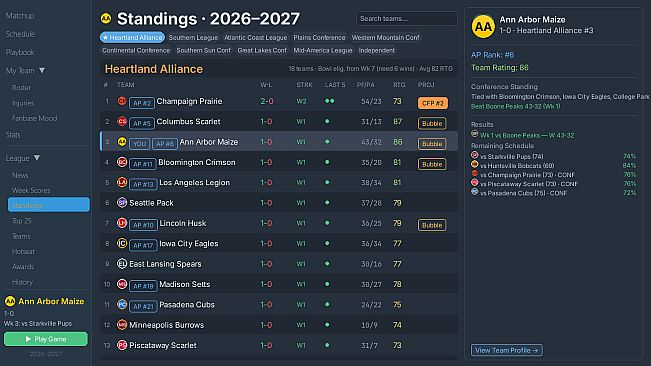Screen dimensions: 651x366
Task: Click the East Lansing Spears team logo
Action: (x=122, y=264)
